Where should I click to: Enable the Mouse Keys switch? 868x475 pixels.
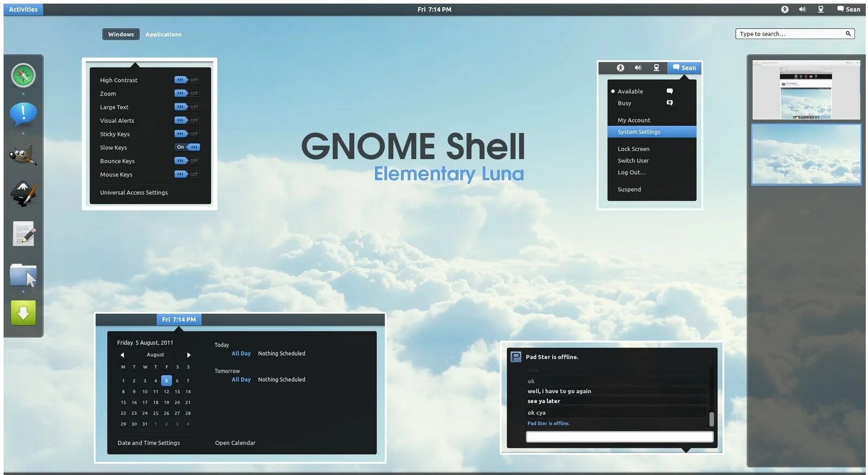187,174
